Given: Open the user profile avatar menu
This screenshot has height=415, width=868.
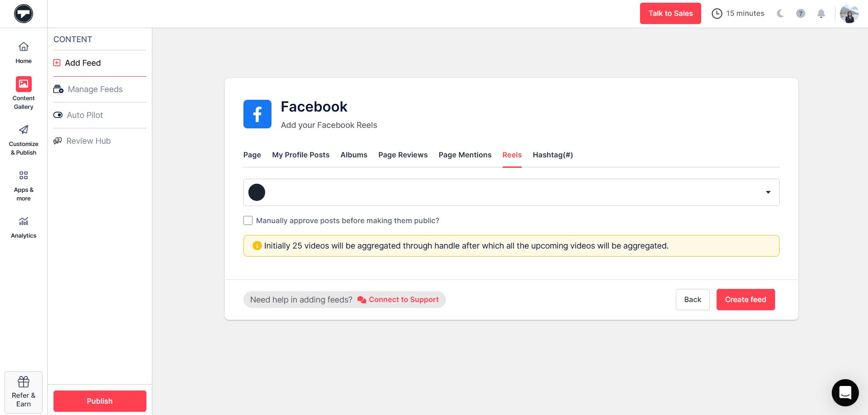Looking at the screenshot, I should [x=849, y=14].
